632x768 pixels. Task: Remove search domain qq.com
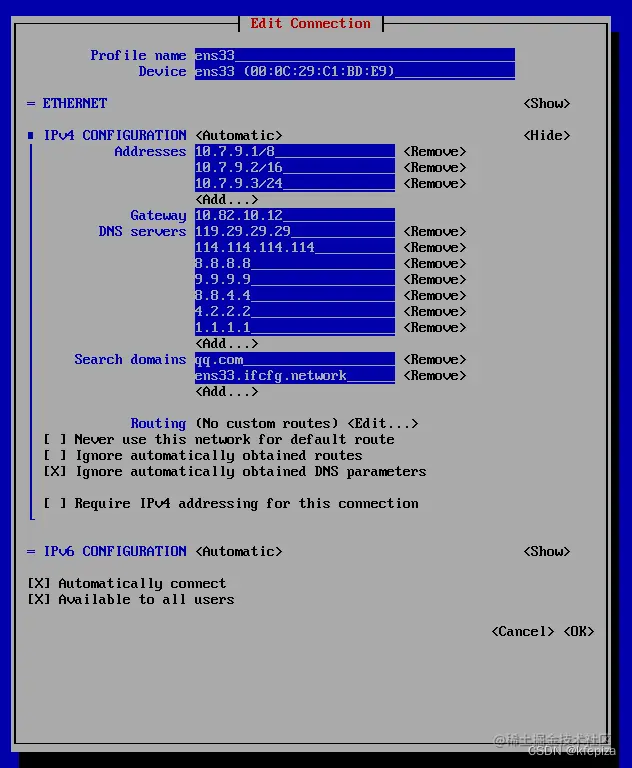click(435, 360)
